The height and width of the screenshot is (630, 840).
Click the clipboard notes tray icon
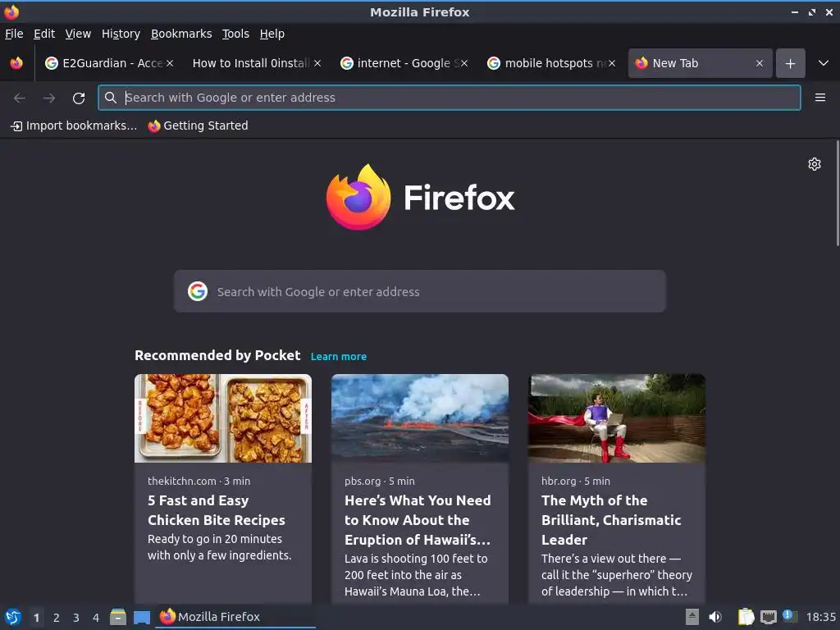[x=746, y=617]
